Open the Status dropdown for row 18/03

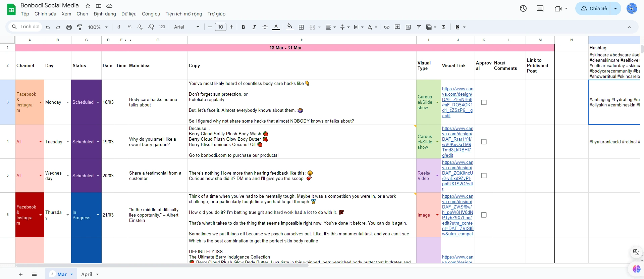(x=98, y=102)
